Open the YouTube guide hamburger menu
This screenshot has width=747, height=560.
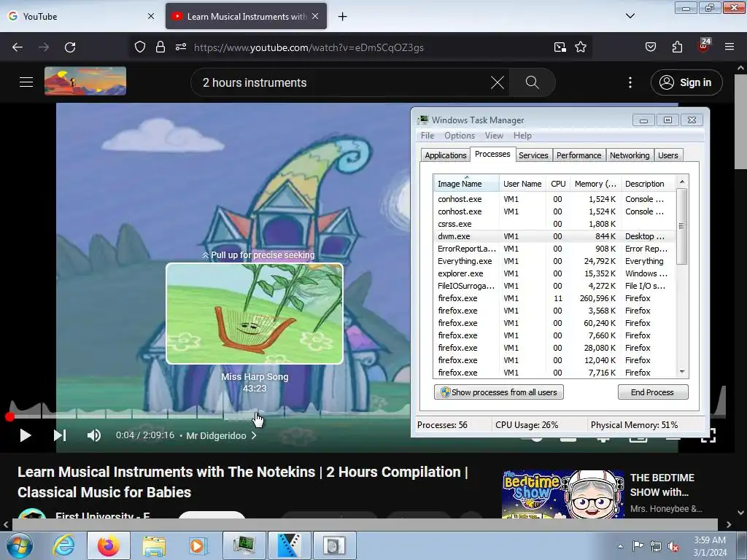point(26,82)
